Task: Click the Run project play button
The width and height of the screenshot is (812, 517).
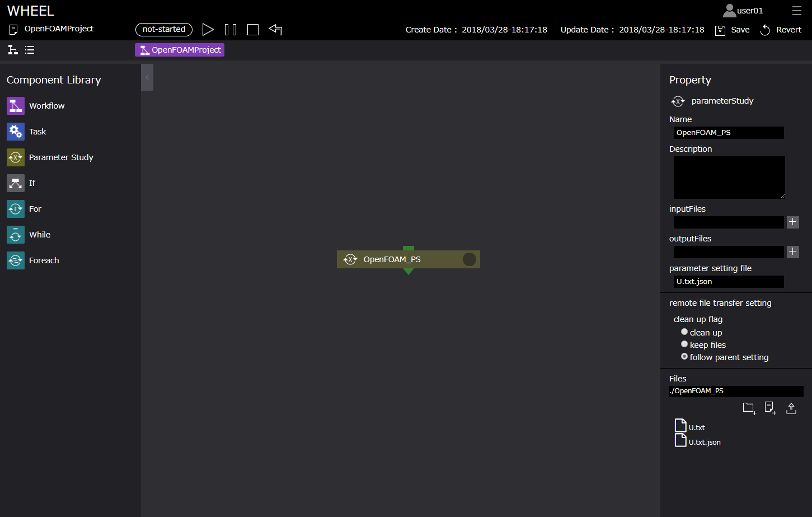Action: [x=208, y=30]
